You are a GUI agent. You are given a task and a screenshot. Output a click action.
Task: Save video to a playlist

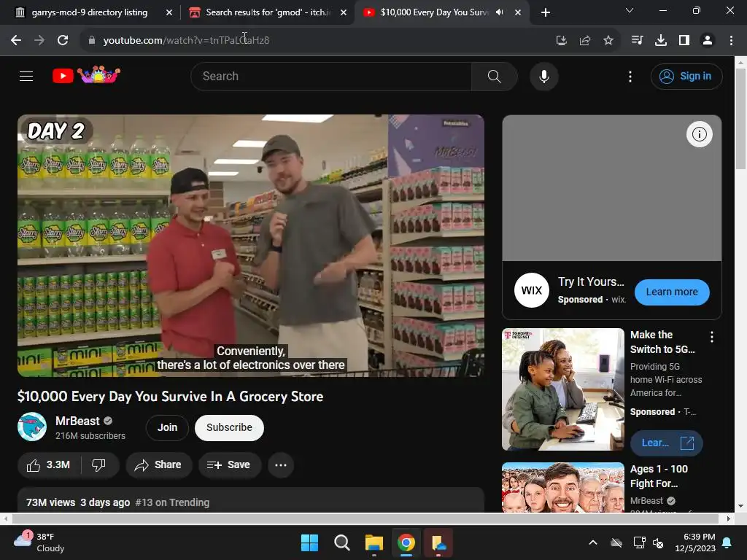(230, 464)
